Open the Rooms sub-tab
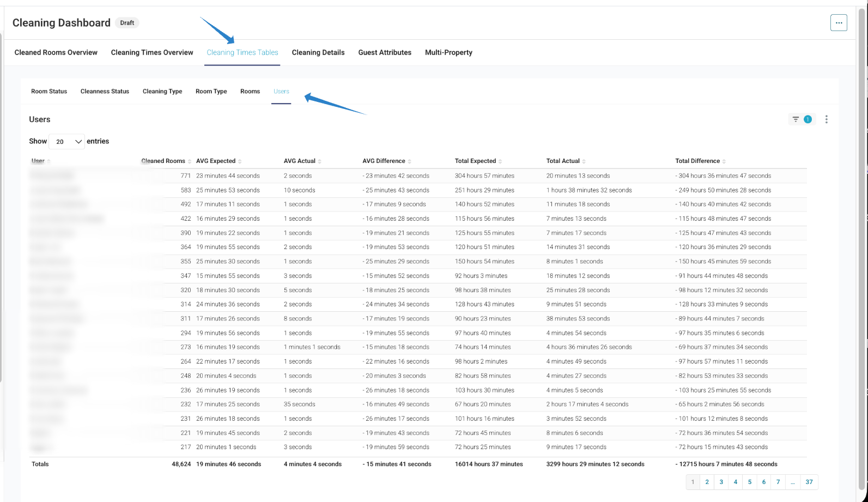The image size is (868, 502). [250, 92]
